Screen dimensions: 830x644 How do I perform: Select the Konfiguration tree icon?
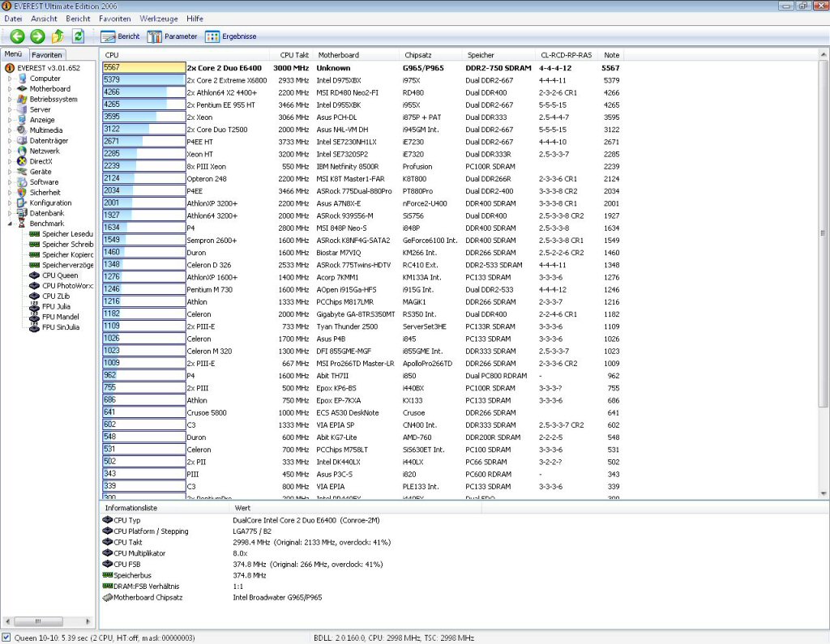point(22,203)
